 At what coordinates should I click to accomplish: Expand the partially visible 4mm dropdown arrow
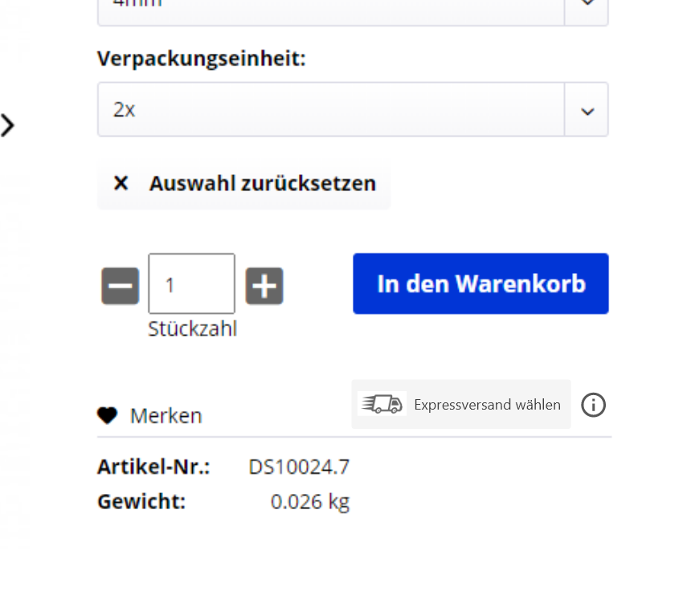coord(587,3)
